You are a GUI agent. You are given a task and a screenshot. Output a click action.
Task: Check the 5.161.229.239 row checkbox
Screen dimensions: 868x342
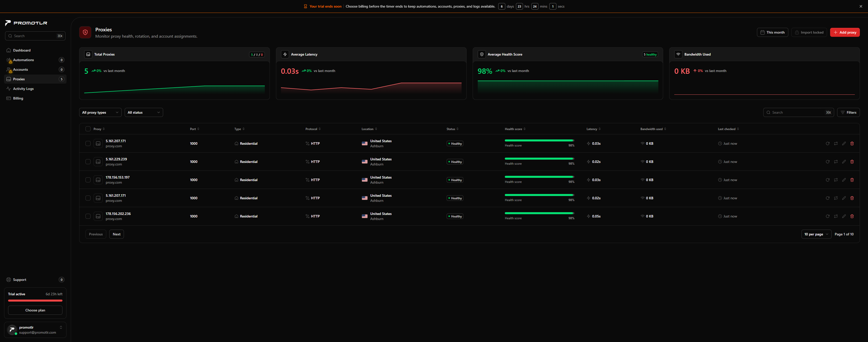tap(88, 162)
